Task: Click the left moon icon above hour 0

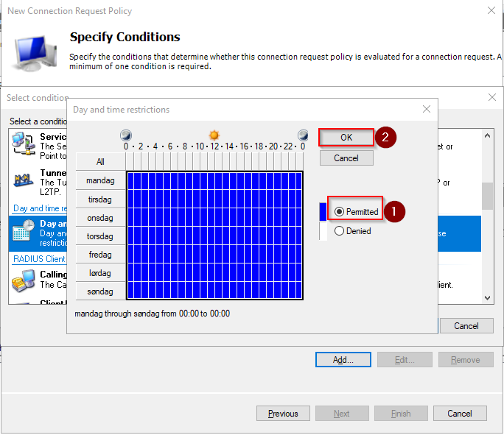Action: coord(125,135)
